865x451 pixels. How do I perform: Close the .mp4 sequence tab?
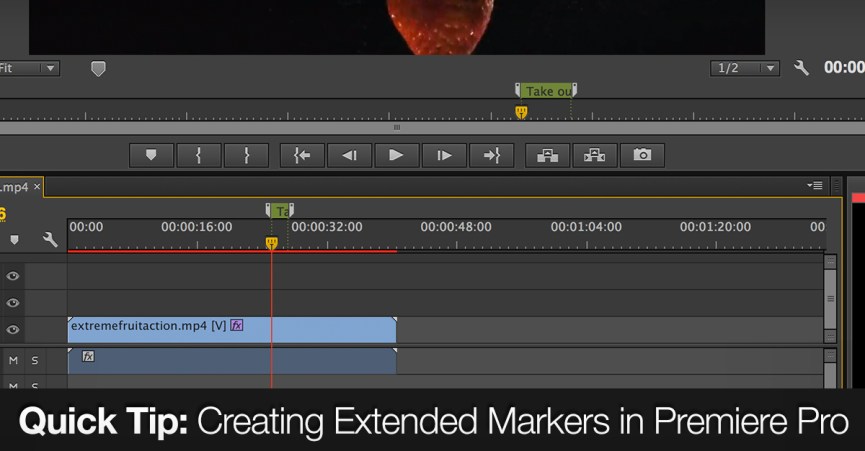click(37, 187)
